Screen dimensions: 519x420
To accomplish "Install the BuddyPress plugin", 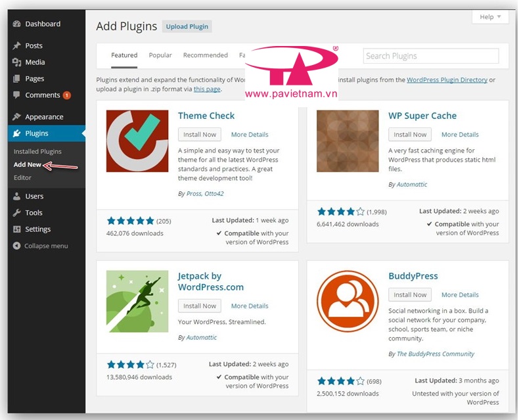I will (410, 295).
